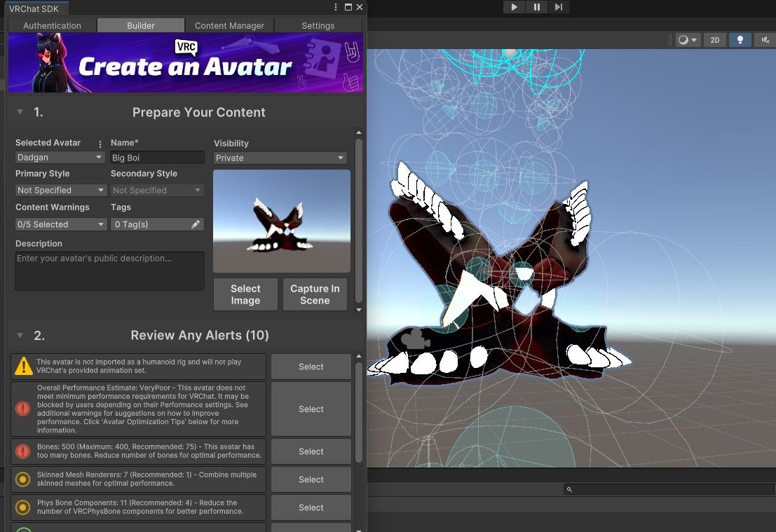Viewport: 776px width, 532px height.
Task: Click the Capture In Scene button
Action: click(315, 294)
